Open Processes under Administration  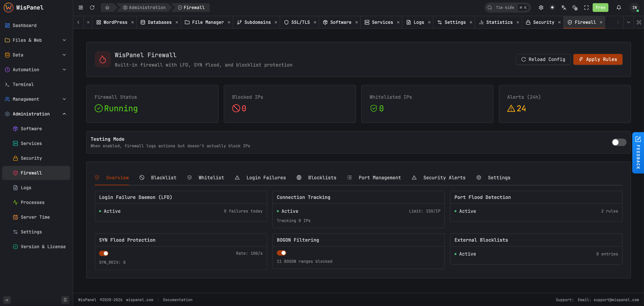[x=33, y=202]
